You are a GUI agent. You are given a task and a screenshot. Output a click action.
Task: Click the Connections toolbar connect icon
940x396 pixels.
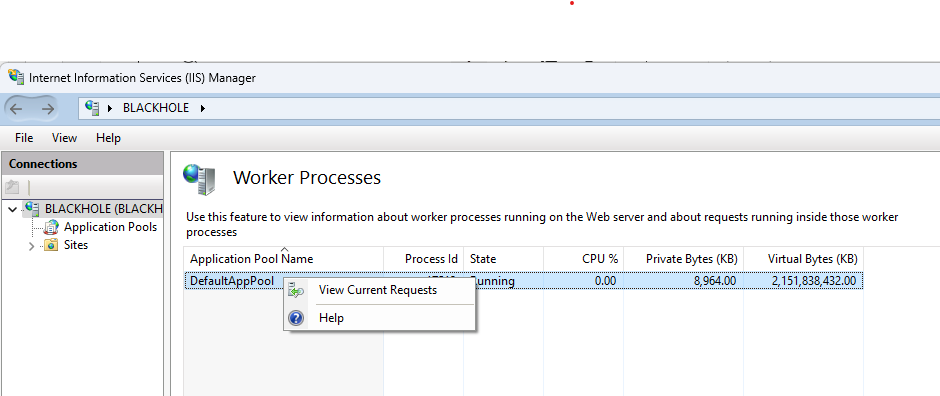pos(12,187)
